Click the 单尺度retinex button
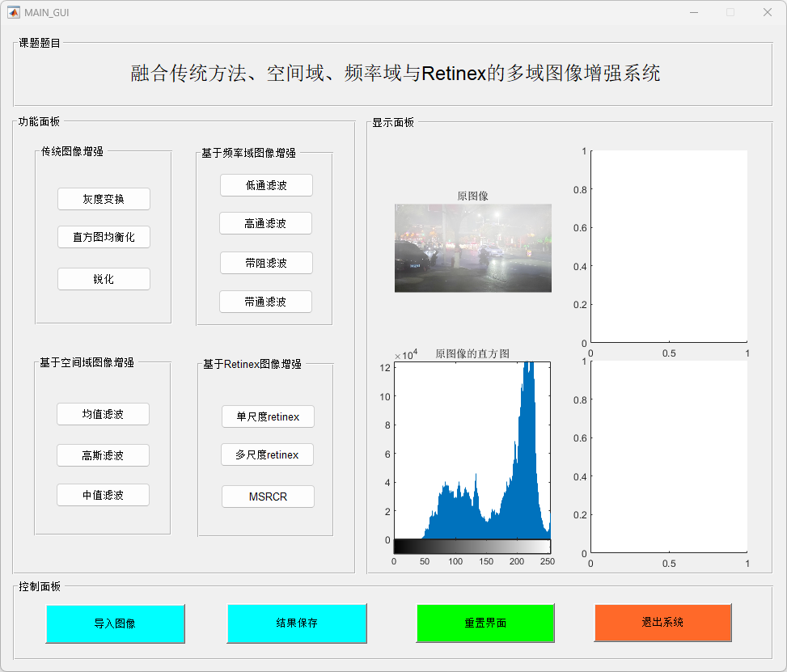 click(268, 416)
